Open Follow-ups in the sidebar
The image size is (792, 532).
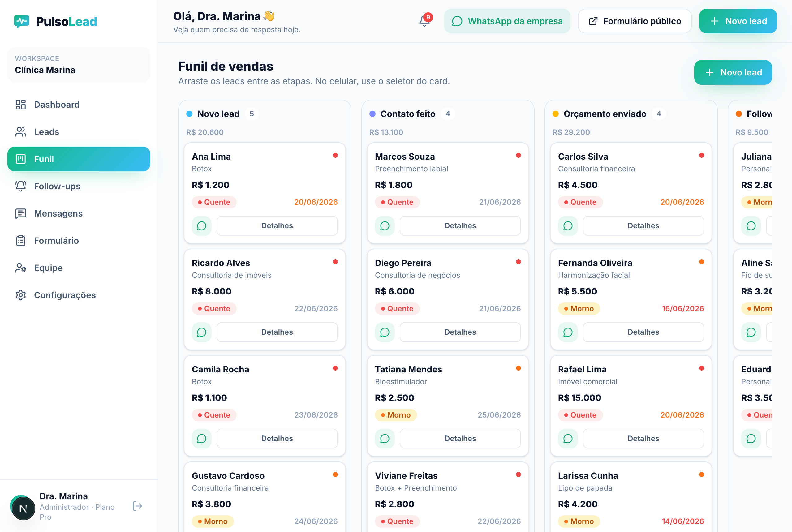point(79,186)
